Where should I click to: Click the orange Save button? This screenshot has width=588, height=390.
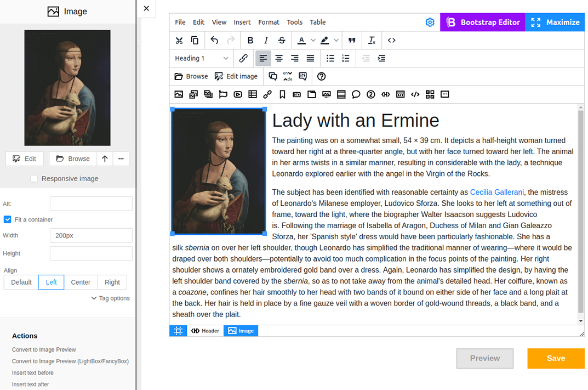click(x=556, y=358)
